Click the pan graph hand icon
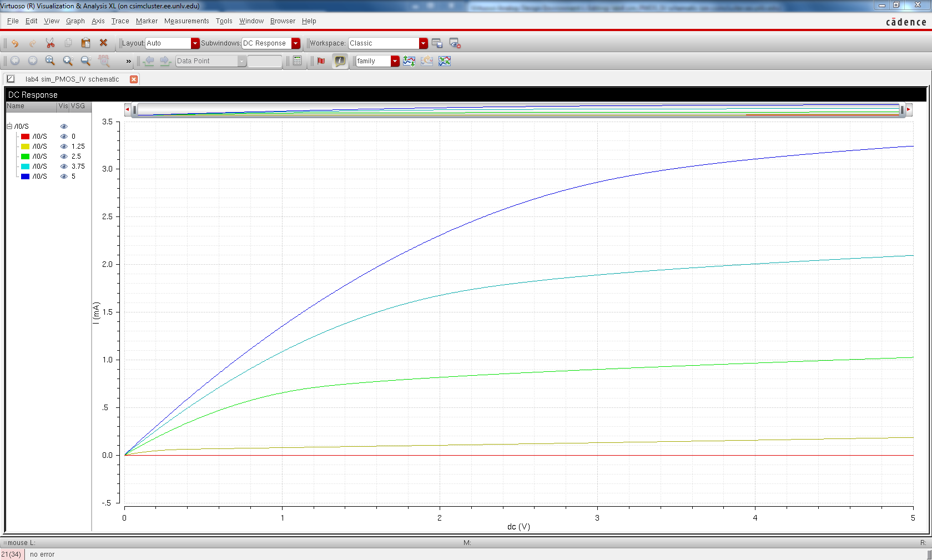 click(103, 60)
